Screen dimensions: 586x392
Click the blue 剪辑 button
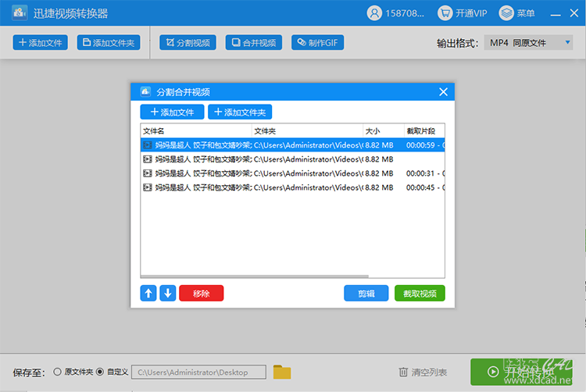[366, 293]
